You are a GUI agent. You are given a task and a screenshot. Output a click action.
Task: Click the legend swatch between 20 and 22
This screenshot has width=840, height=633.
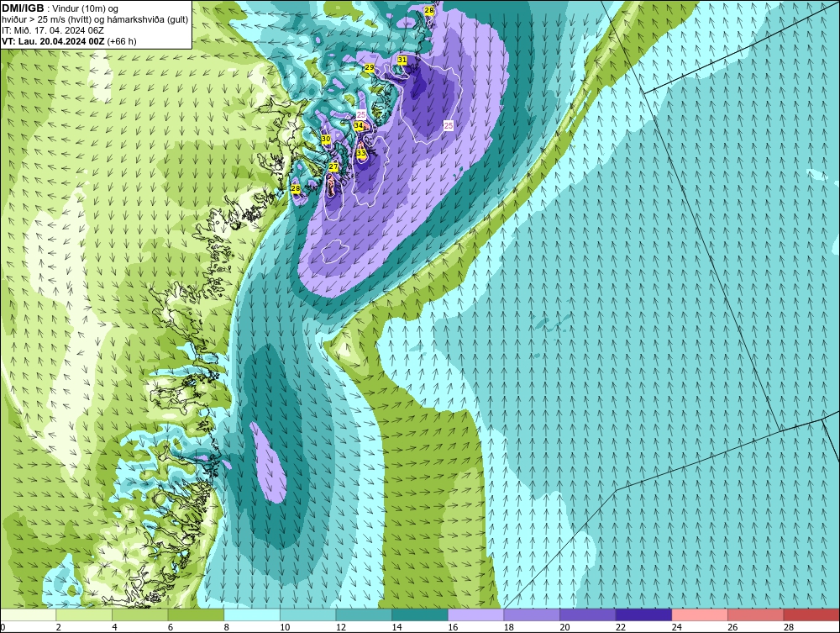(x=588, y=615)
